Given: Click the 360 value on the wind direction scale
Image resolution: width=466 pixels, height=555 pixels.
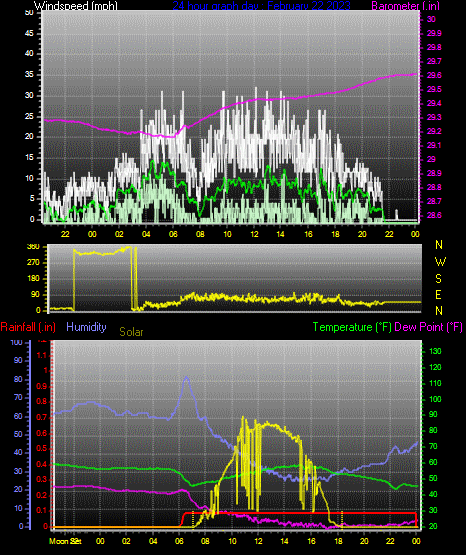Looking at the screenshot, I should tap(33, 247).
